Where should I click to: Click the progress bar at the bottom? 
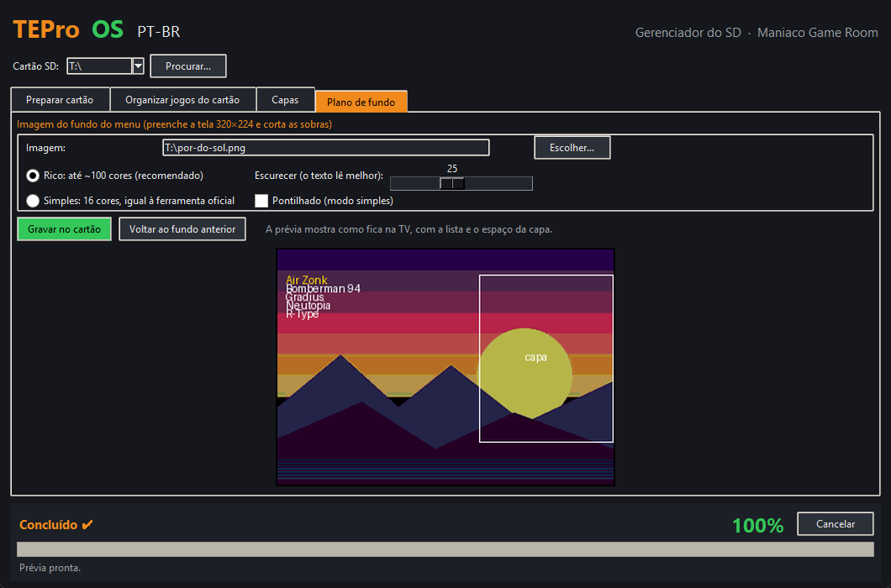pyautogui.click(x=445, y=549)
